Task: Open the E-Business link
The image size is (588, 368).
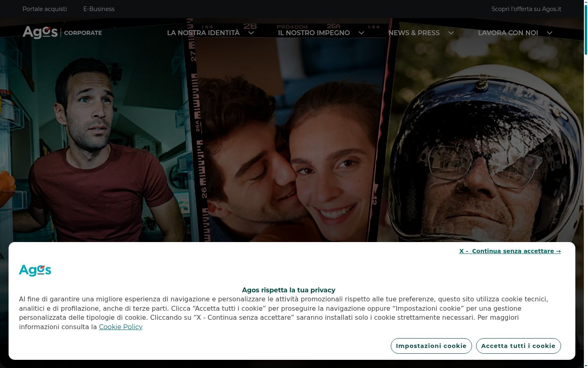Action: (x=99, y=9)
